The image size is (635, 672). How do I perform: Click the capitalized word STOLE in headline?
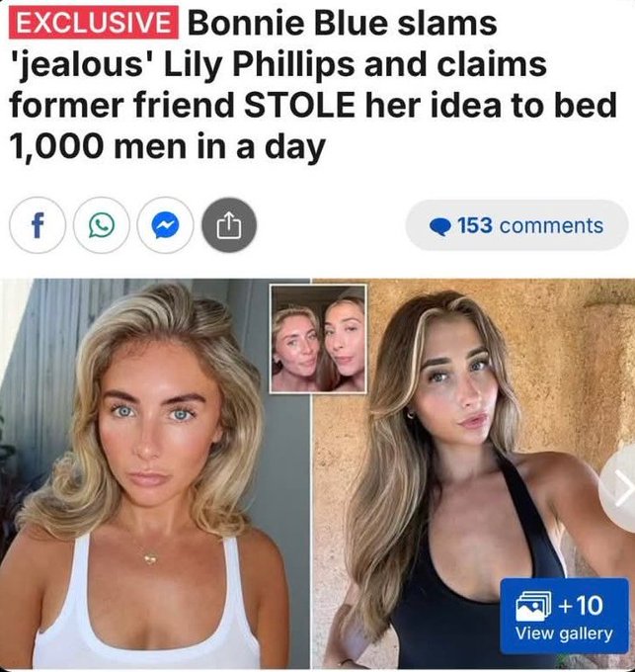click(299, 105)
